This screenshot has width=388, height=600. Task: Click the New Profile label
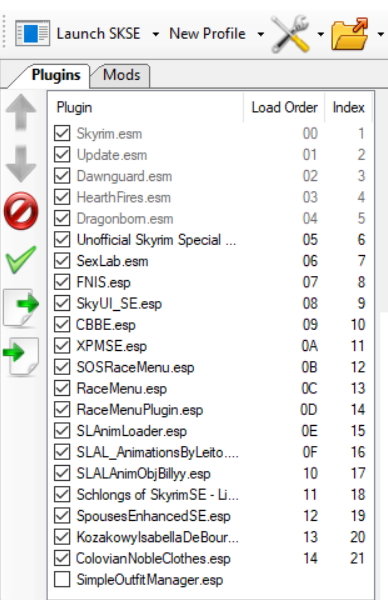tap(207, 34)
